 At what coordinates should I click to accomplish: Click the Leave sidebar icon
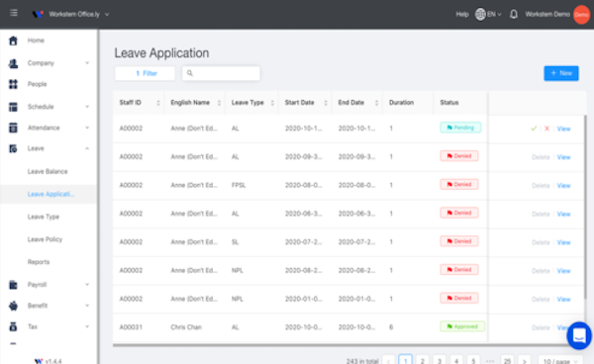click(13, 148)
